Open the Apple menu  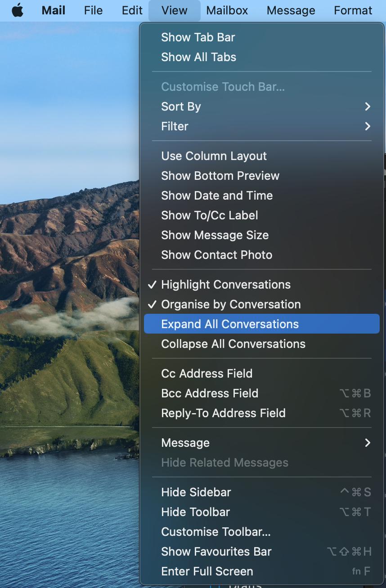coord(18,10)
